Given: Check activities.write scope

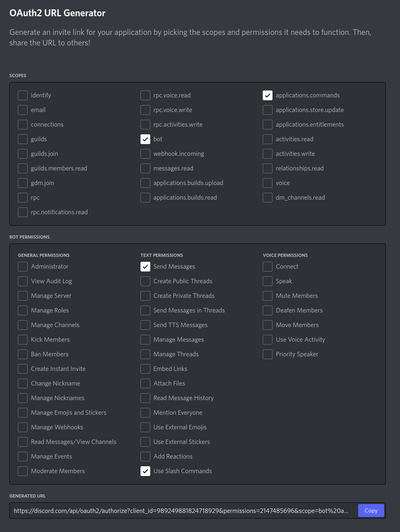Looking at the screenshot, I should [x=268, y=154].
